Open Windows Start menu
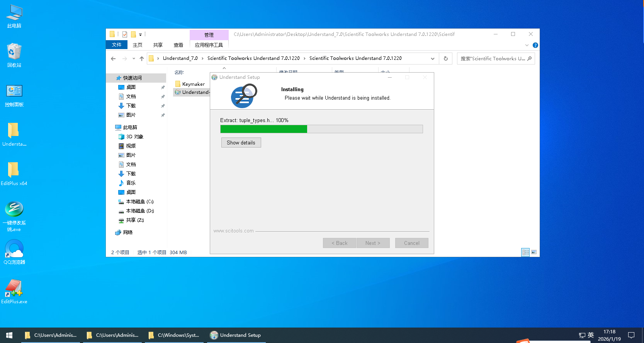The height and width of the screenshot is (343, 644). pyautogui.click(x=9, y=335)
